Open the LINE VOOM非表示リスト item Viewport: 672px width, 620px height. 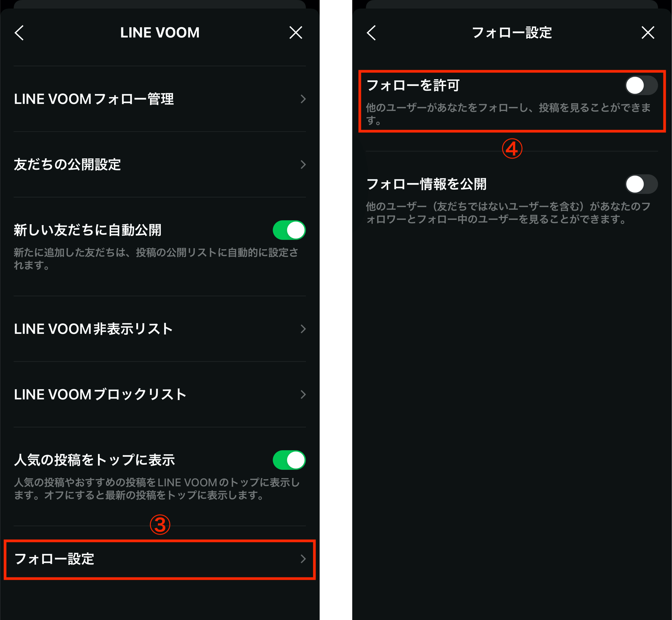click(x=160, y=329)
